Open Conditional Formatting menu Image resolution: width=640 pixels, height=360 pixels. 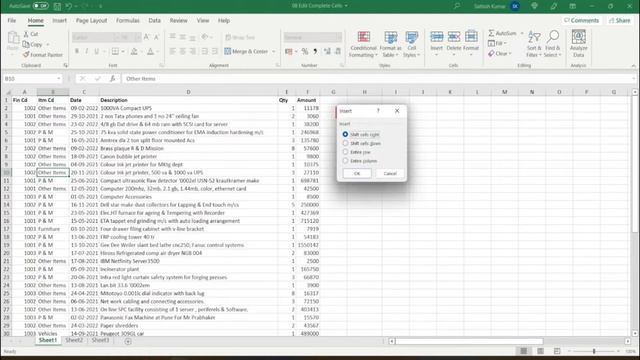tap(363, 44)
